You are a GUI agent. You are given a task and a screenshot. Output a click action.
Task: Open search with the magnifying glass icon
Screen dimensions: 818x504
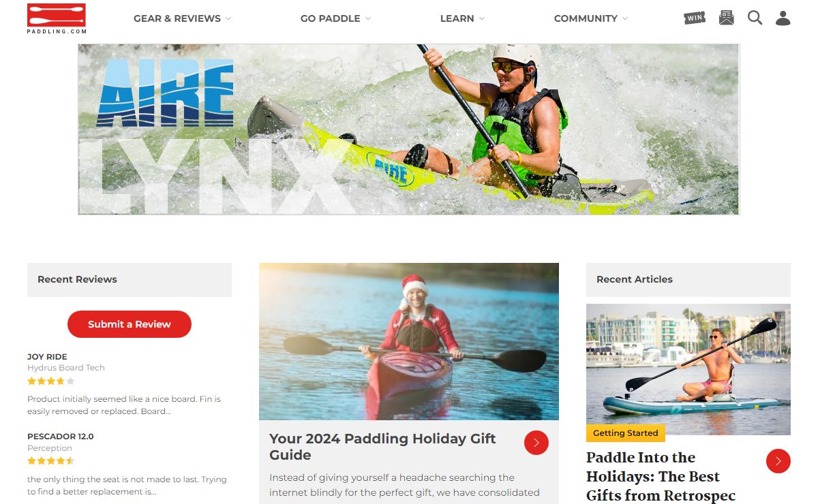tap(755, 18)
